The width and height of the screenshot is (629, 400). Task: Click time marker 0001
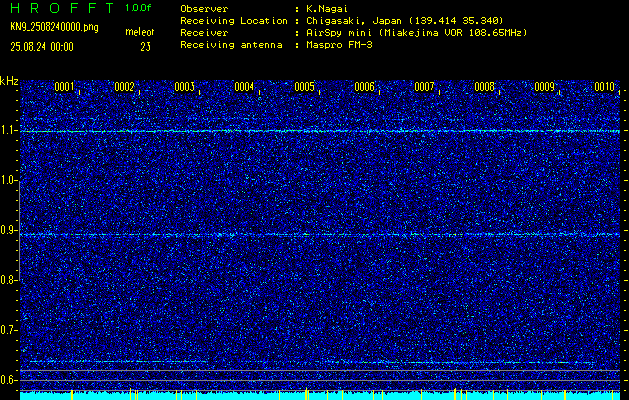click(64, 87)
